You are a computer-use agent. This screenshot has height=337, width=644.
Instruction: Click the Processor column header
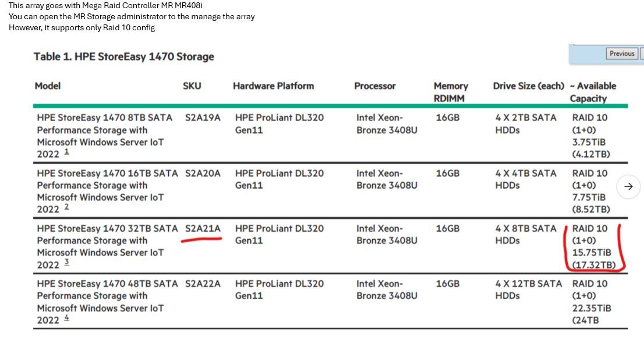375,86
